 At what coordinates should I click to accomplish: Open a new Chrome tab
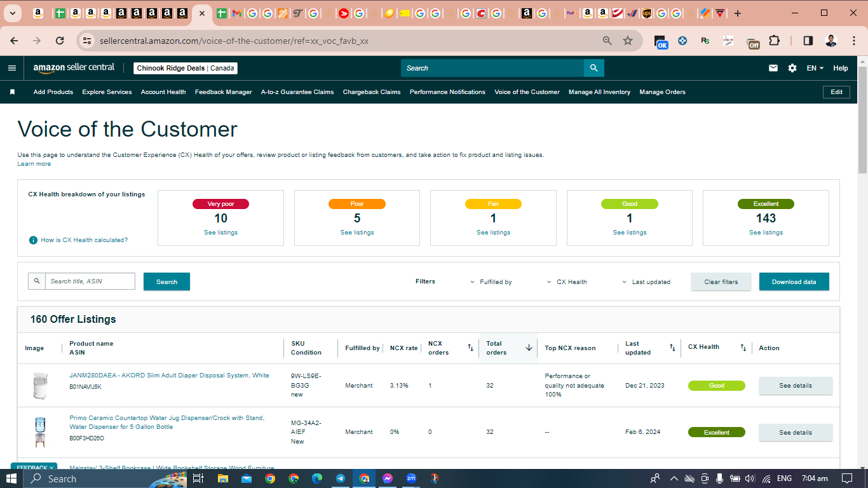(738, 13)
